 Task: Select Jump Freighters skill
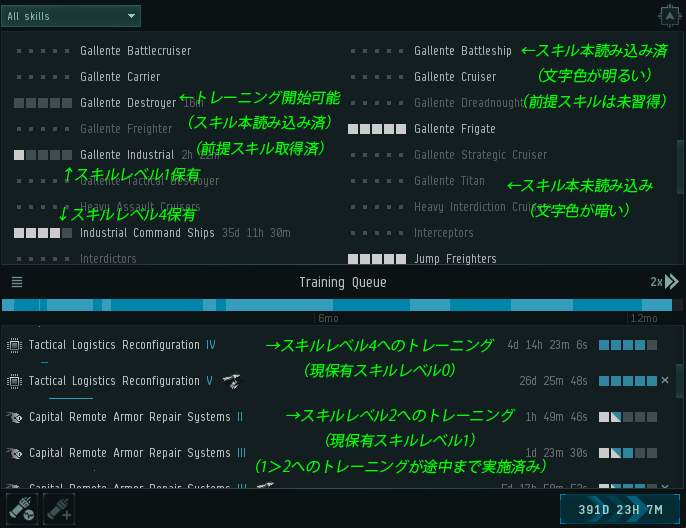coord(455,259)
